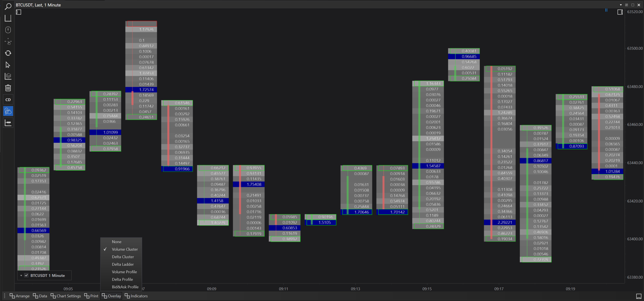Screen dimensions: 644x301
Task: Click the horizontal volume histogram icon
Action: [8, 123]
